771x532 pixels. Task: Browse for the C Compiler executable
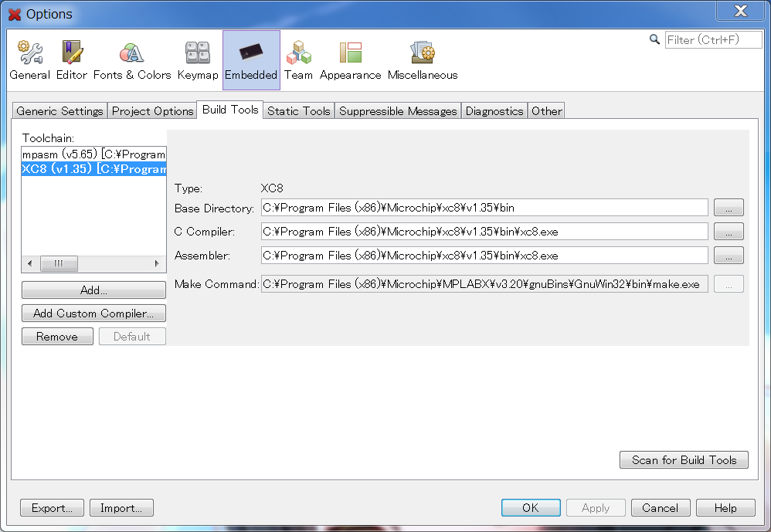(729, 232)
